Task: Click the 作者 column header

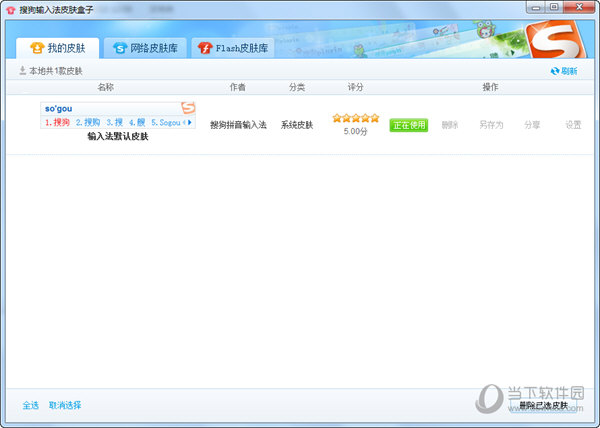Action: point(238,87)
